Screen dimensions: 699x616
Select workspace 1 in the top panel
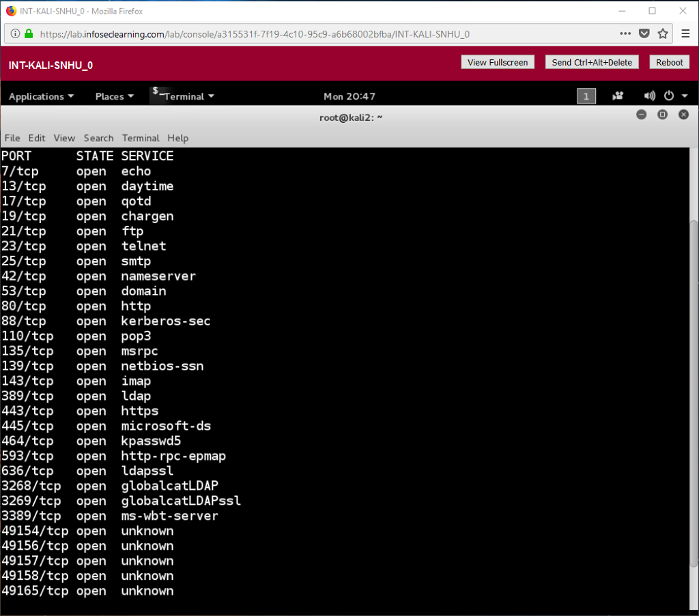(586, 96)
